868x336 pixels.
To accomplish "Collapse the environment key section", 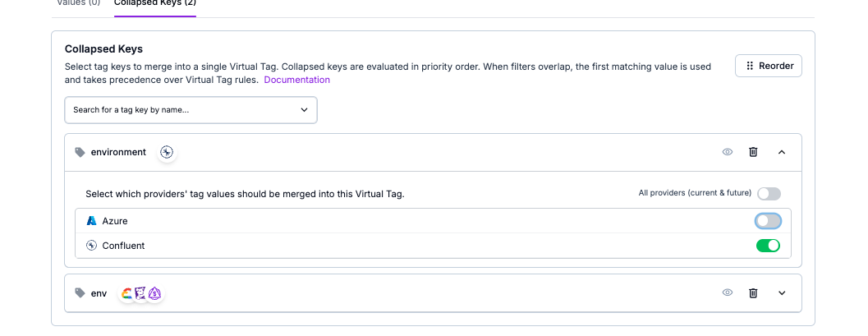I will pos(781,152).
